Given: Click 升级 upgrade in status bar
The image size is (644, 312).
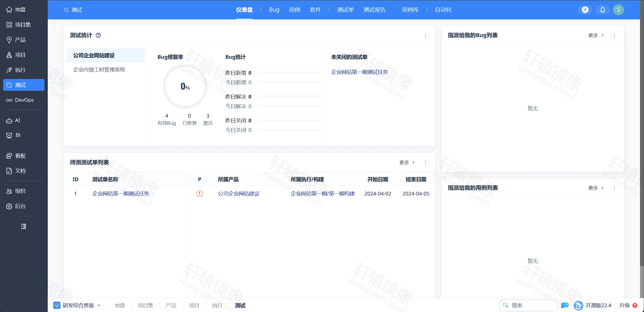Looking at the screenshot, I should (628, 305).
